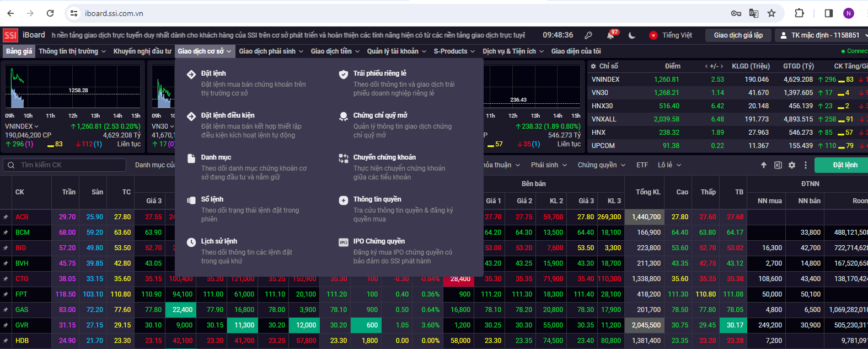Image resolution: width=868 pixels, height=349 pixels.
Task: Bookmark this page with star icon
Action: [771, 13]
